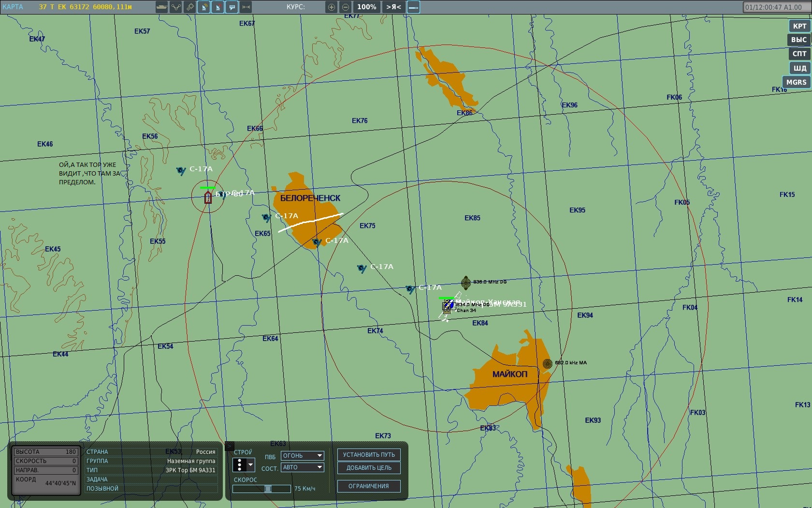Open the СОСТ. АВТО dropdown
The height and width of the screenshot is (508, 812).
tap(303, 467)
